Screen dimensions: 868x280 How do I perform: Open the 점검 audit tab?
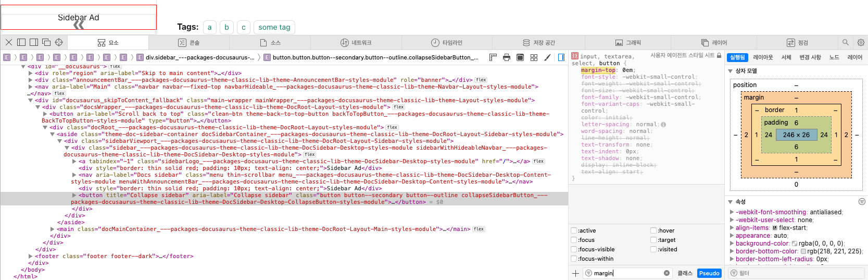point(797,42)
